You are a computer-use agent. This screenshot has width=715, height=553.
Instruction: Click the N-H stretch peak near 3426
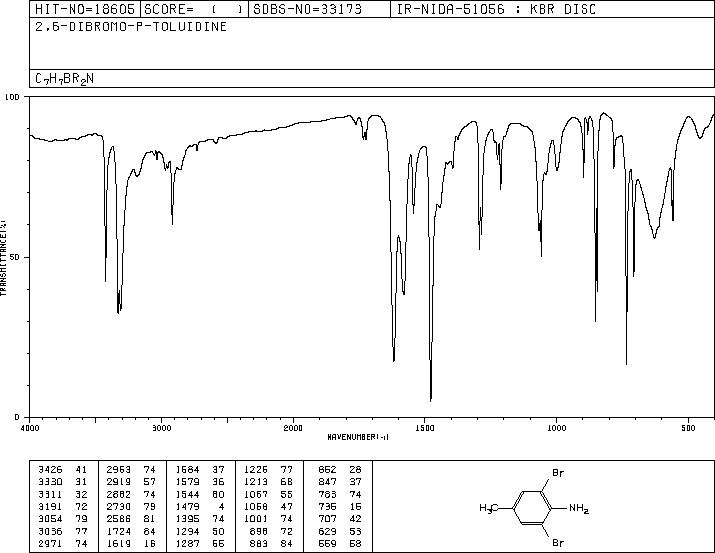[106, 280]
